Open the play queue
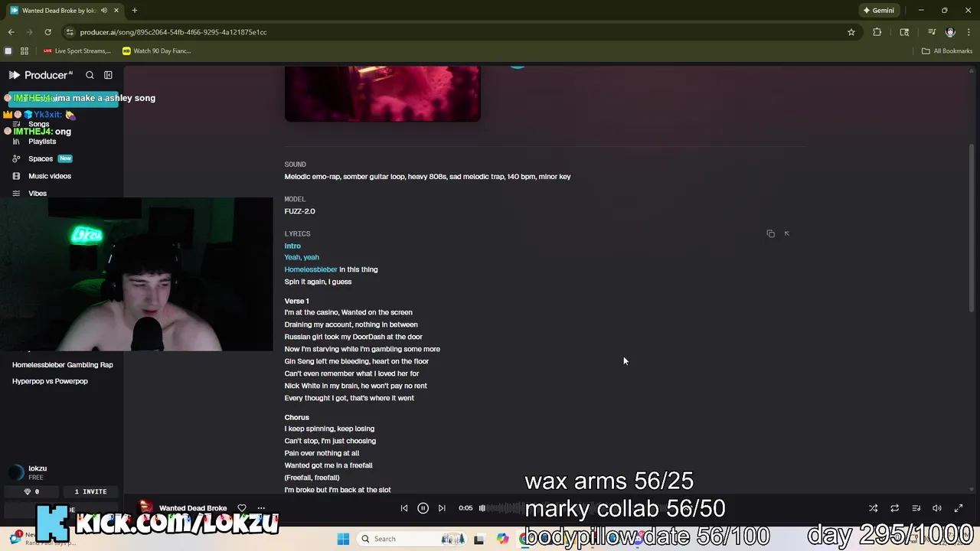This screenshot has width=980, height=551. tap(916, 508)
